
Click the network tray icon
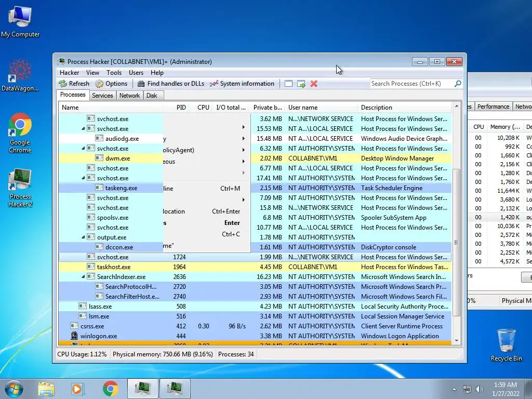[467, 389]
